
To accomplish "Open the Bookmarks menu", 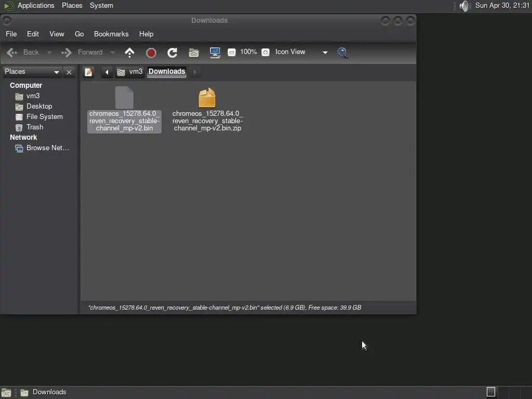I will click(x=111, y=34).
